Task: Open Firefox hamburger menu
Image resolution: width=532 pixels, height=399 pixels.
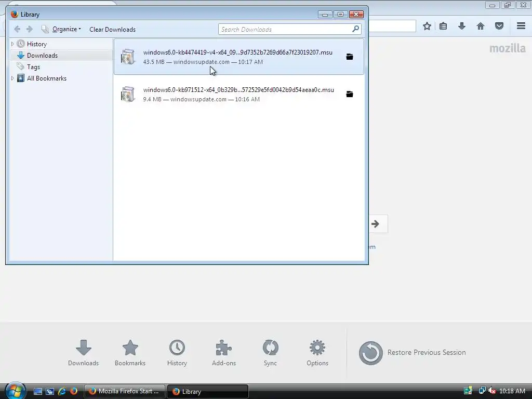Action: pos(521,26)
